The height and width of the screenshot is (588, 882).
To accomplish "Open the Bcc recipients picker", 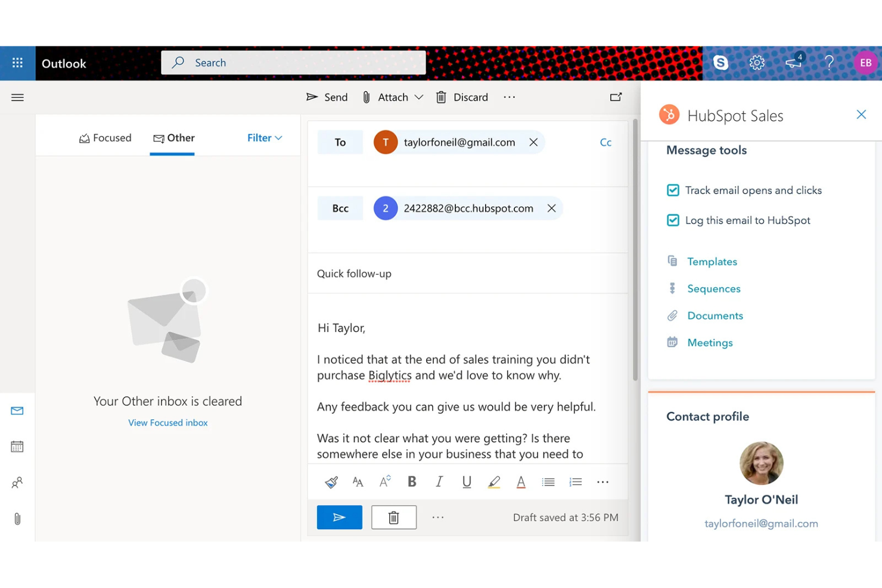I will coord(340,209).
